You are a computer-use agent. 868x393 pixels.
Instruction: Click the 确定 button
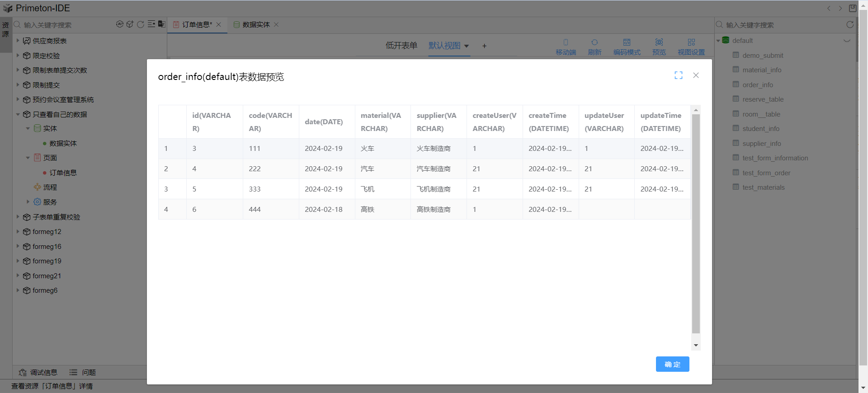click(672, 364)
